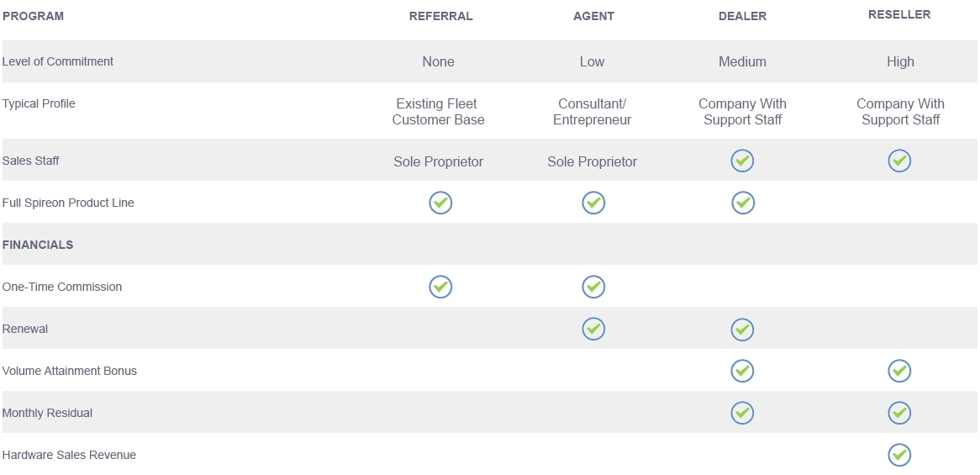Click Dealer checkmark in Sales Staff row
980x475 pixels.
coord(742,161)
